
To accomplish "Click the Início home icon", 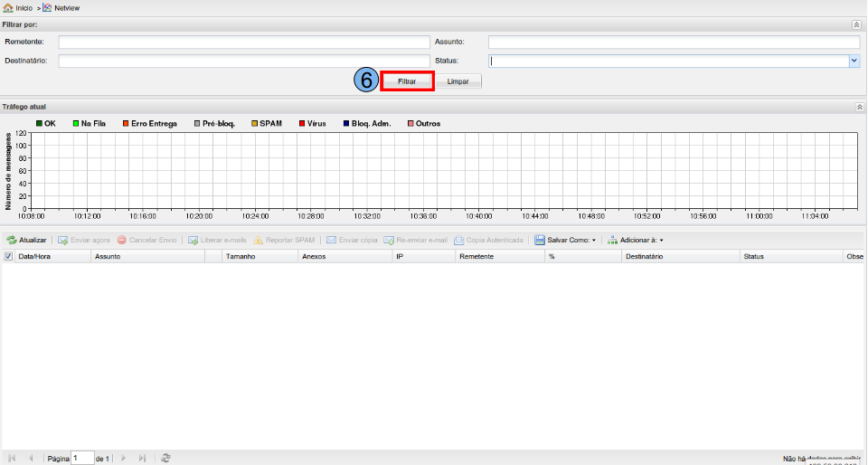I will coord(8,7).
